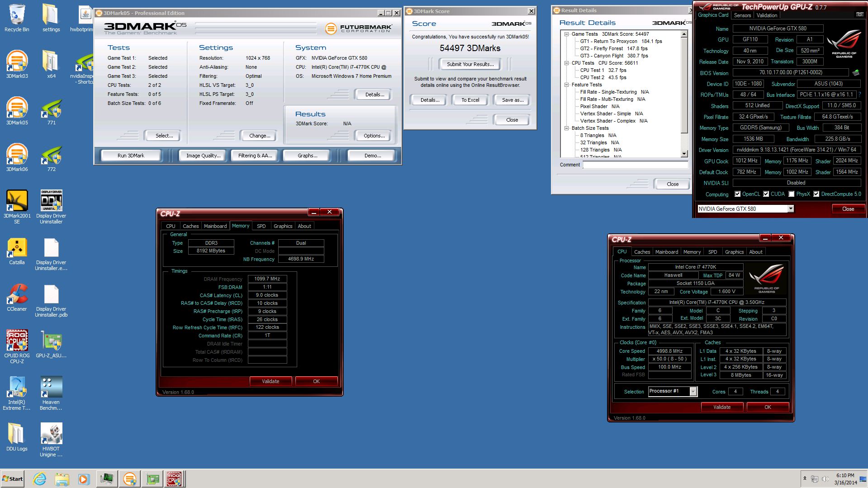Click the BIOS save chip icon in GPU-Z
This screenshot has height=488, width=868.
(856, 72)
